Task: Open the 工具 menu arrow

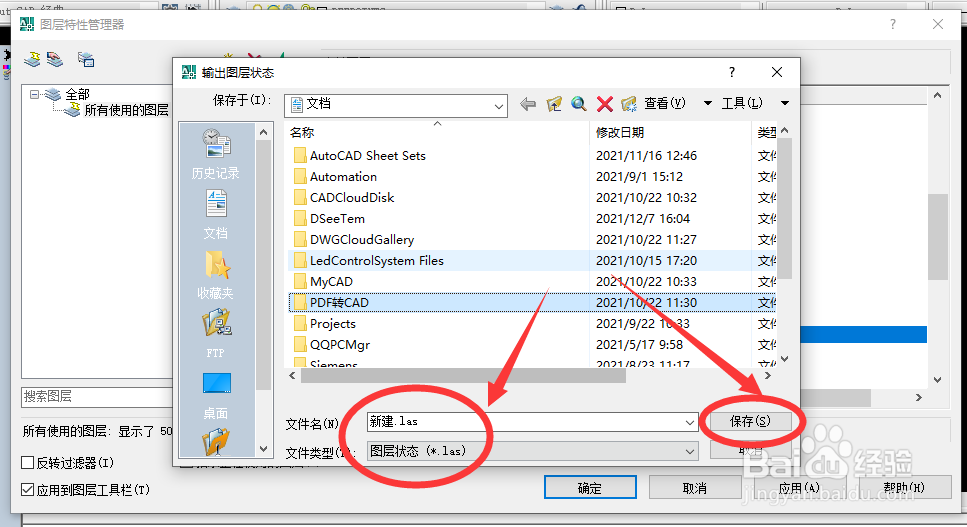Action: pos(784,103)
